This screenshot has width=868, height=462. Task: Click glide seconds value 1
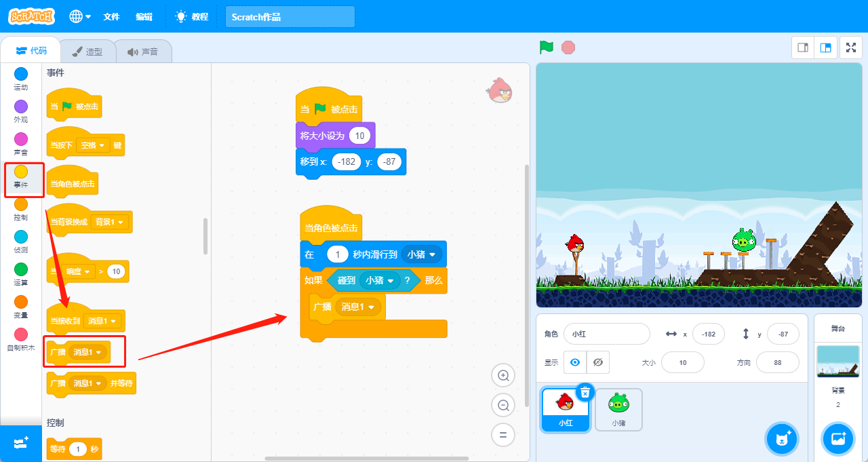(337, 254)
